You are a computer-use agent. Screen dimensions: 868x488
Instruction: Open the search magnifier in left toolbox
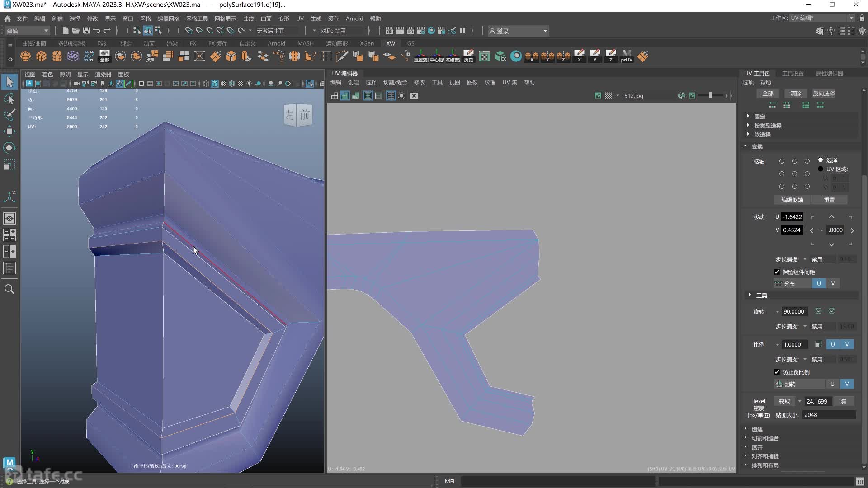pos(9,289)
